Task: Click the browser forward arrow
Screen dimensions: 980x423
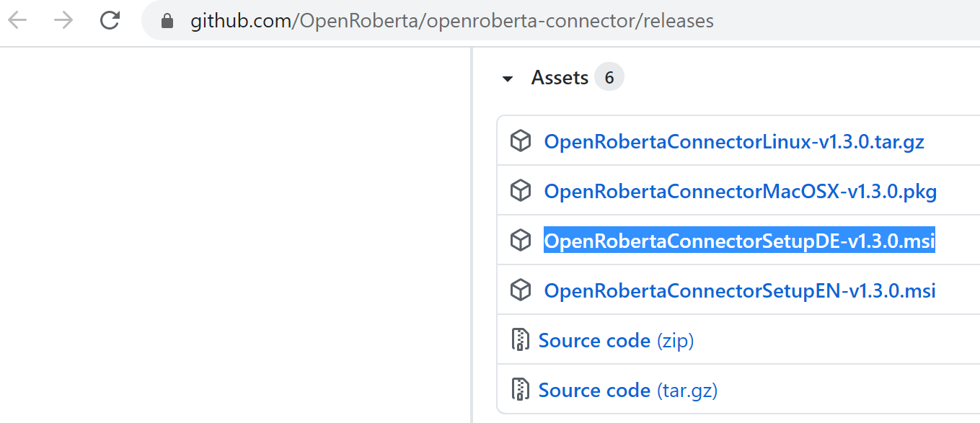Action: click(x=63, y=20)
